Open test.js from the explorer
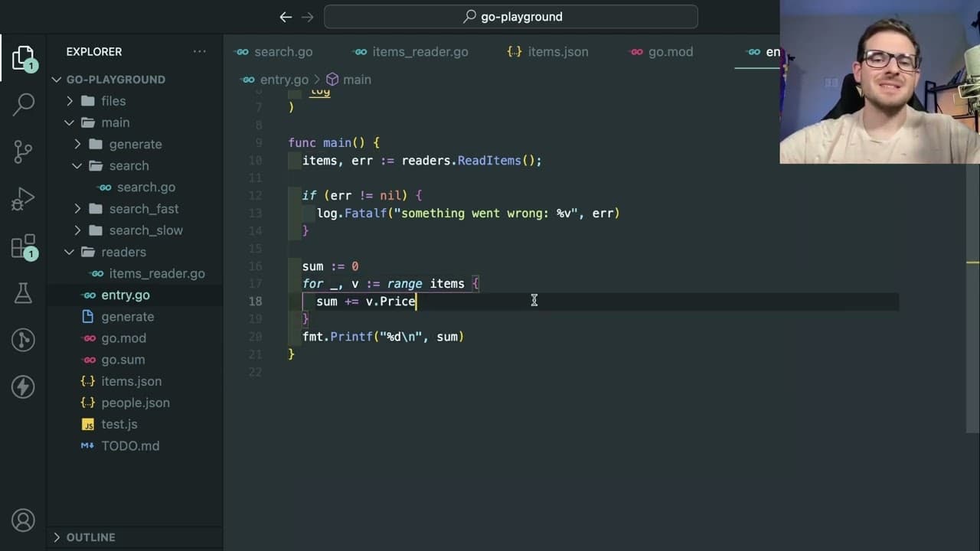Image resolution: width=980 pixels, height=551 pixels. [119, 424]
